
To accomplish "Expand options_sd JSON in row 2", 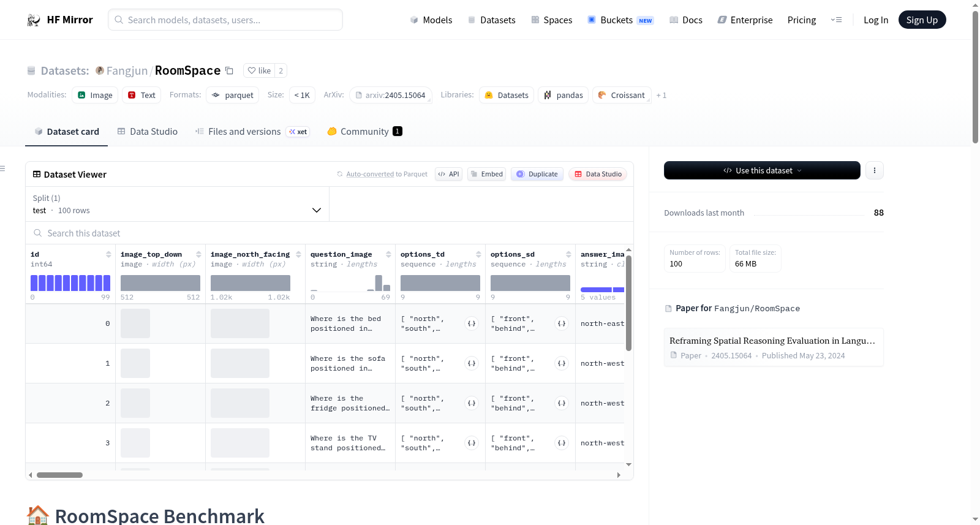I will (562, 403).
